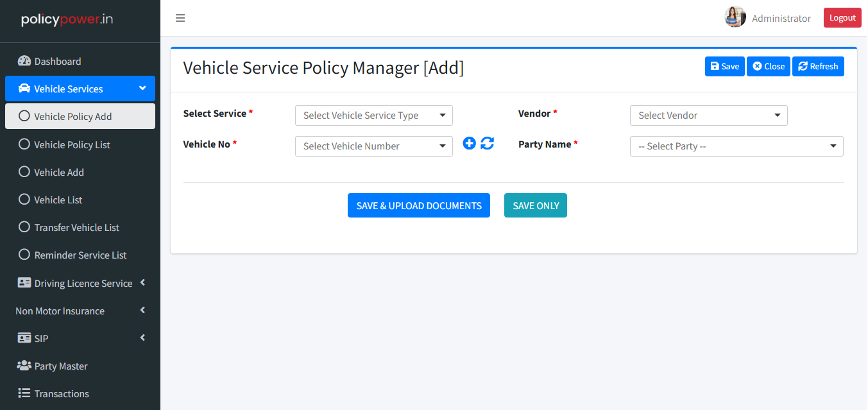This screenshot has height=410, width=868.
Task: Click the Administrator profile avatar
Action: click(735, 17)
